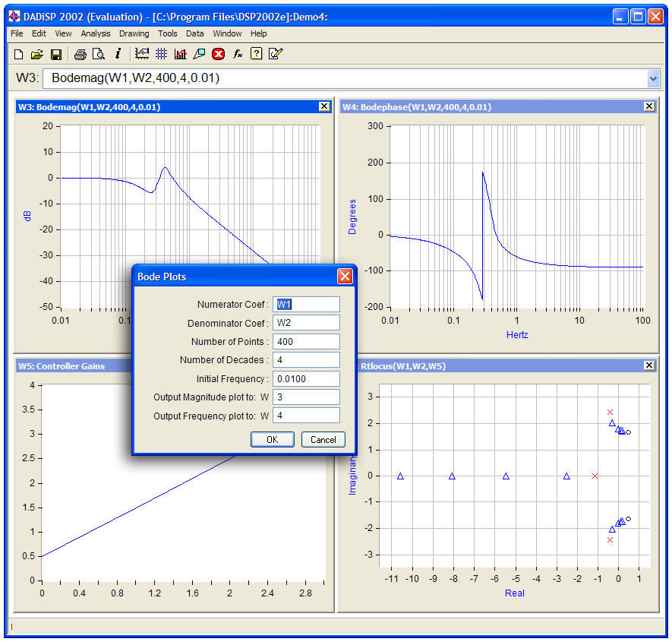Click the red X toolbar icon
The height and width of the screenshot is (642, 672).
click(x=218, y=54)
